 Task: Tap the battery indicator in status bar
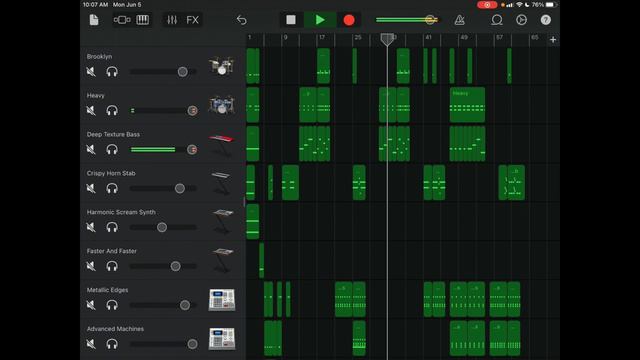pyautogui.click(x=551, y=5)
